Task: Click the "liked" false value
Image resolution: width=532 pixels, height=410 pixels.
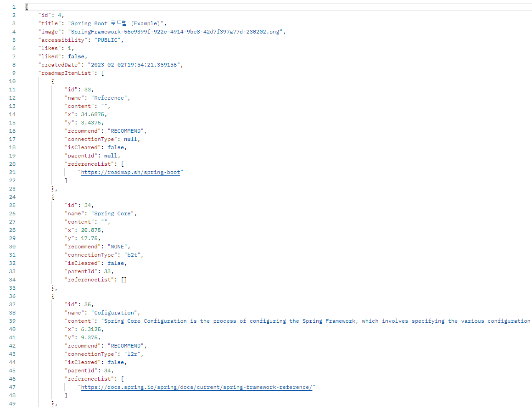Action: [x=76, y=56]
